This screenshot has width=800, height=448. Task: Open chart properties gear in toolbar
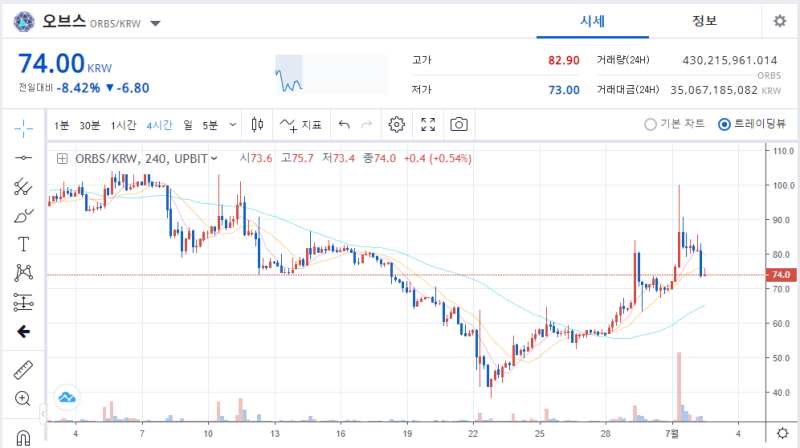(396, 125)
